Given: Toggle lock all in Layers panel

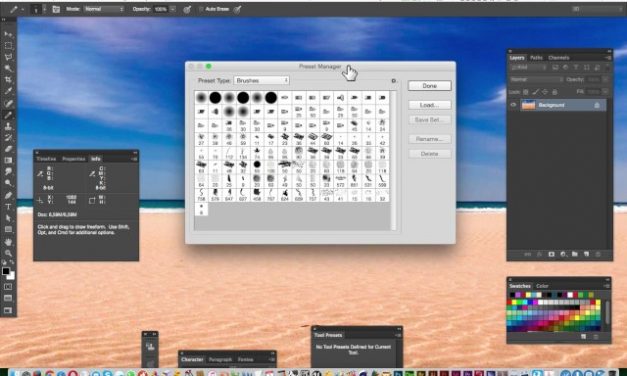Looking at the screenshot, I should coord(554,92).
